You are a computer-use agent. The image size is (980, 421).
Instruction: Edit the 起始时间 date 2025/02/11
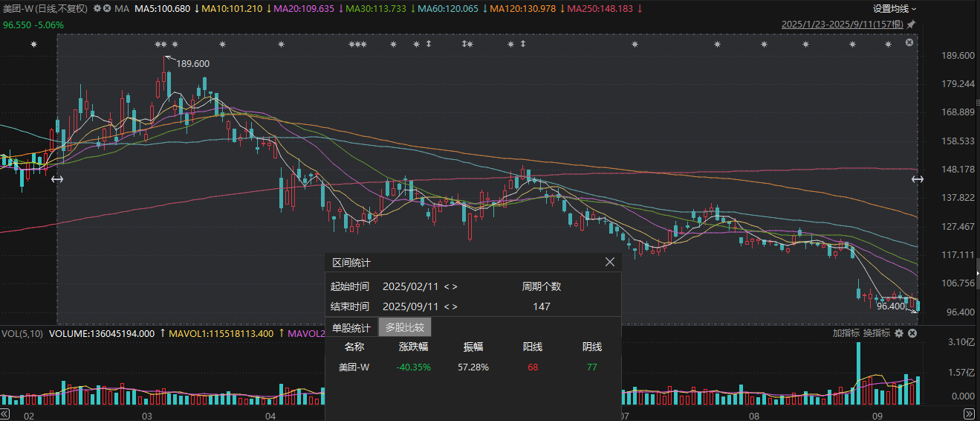pyautogui.click(x=411, y=286)
